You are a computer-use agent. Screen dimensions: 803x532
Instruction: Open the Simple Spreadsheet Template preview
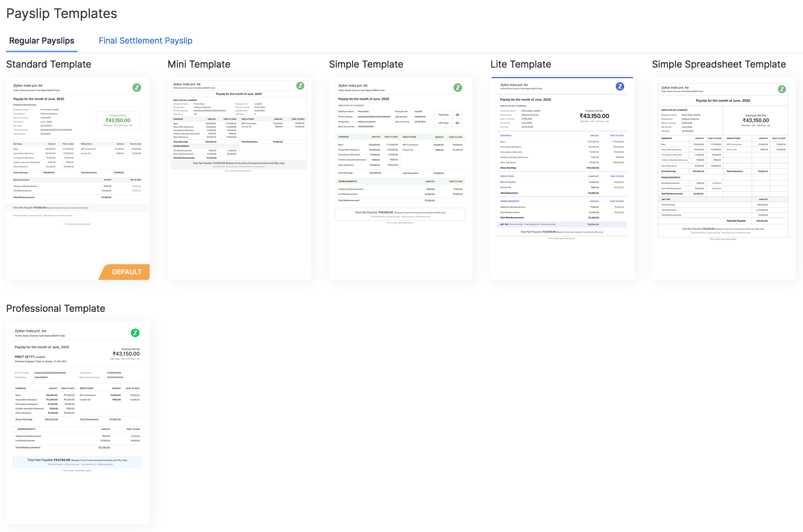723,177
